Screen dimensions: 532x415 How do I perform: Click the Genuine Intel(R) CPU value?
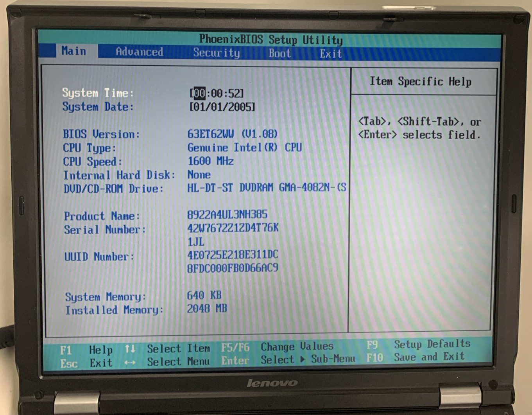point(244,147)
